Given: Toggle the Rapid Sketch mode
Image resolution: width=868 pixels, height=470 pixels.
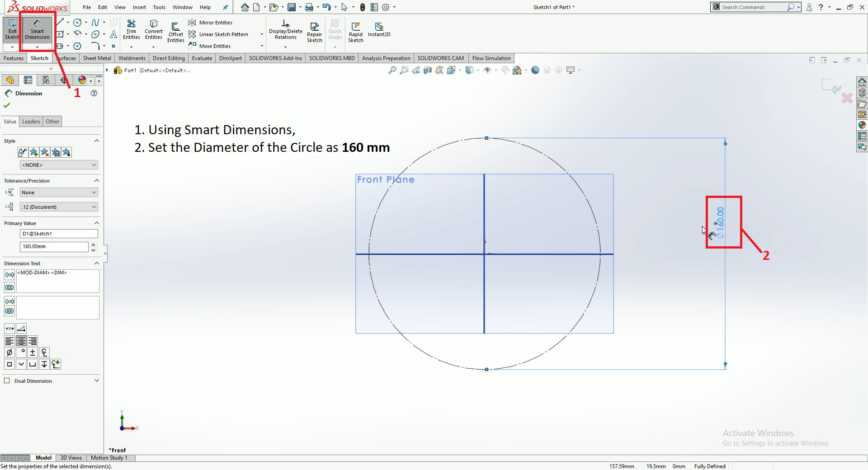Looking at the screenshot, I should coord(356,33).
